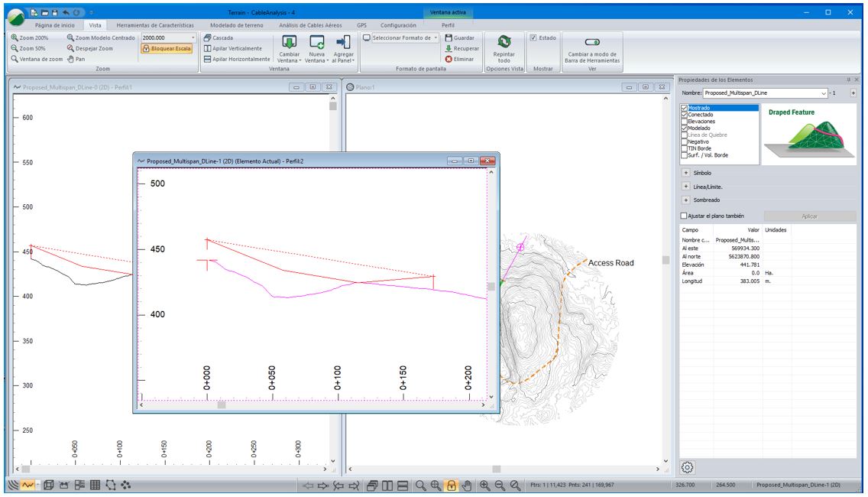This screenshot has height=497, width=868.
Task: Open Nueva Ventana from the ribbon
Action: click(316, 42)
